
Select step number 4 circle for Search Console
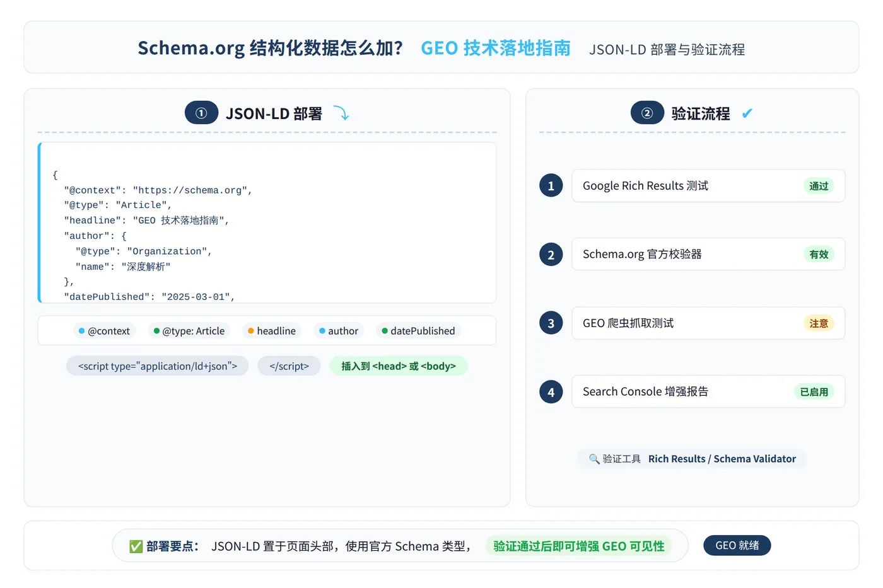551,391
